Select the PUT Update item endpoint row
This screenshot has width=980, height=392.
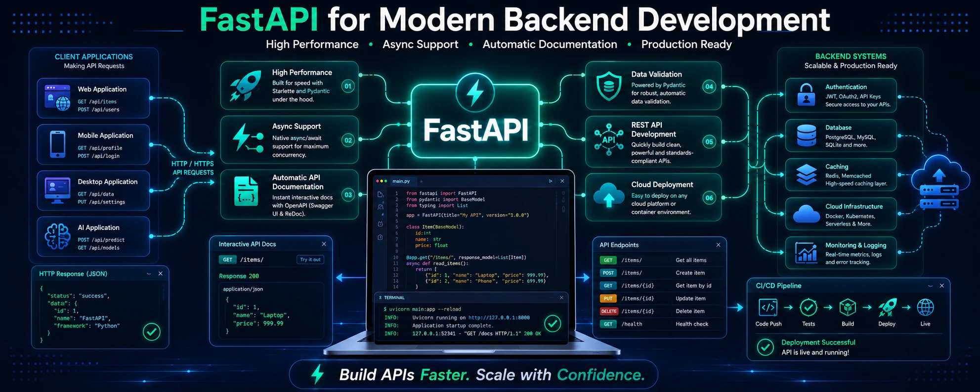coord(659,299)
